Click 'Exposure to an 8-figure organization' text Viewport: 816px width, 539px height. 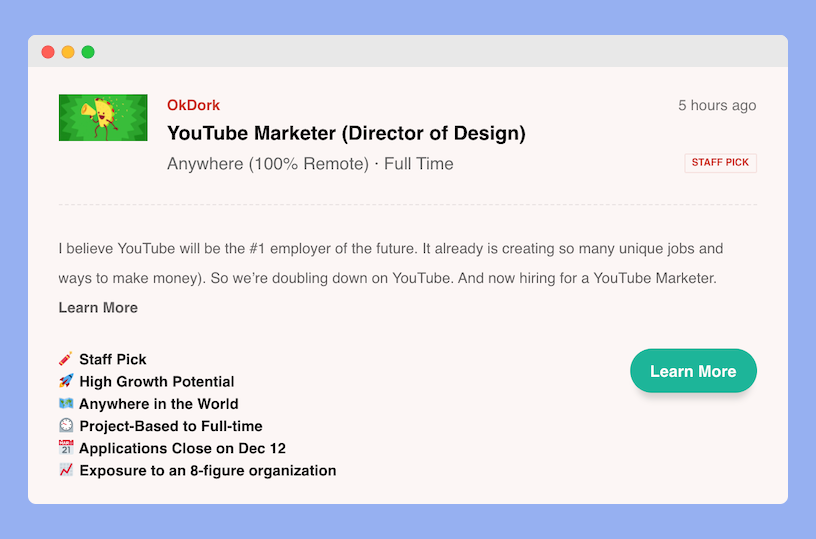(x=208, y=471)
